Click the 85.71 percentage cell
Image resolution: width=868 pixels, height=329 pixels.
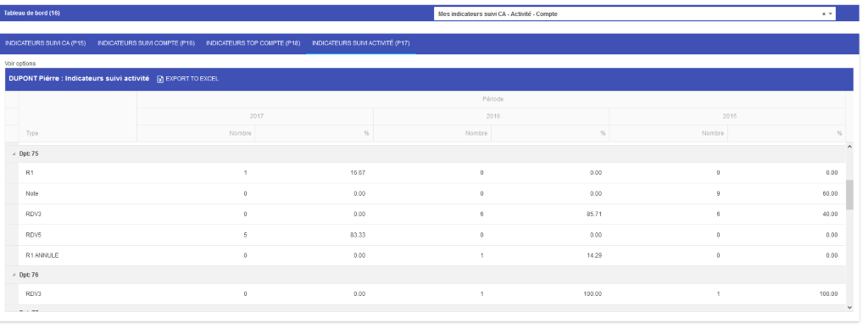coord(594,215)
